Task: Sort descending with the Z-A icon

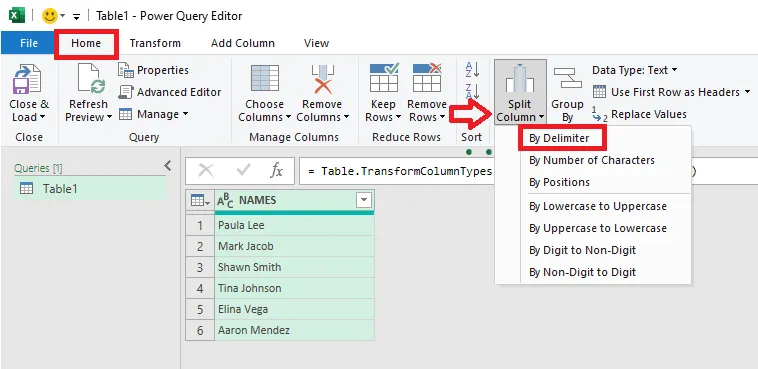Action: point(472,91)
